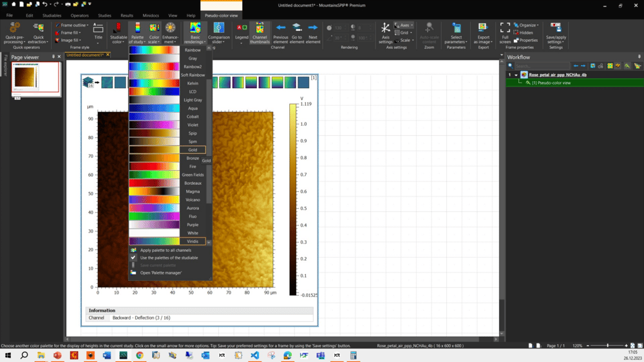Select the Viridis palette
The image size is (644, 362).
pos(167,241)
